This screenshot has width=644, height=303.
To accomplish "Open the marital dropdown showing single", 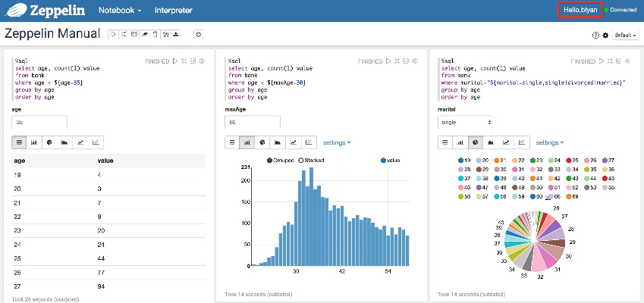I will tap(467, 122).
